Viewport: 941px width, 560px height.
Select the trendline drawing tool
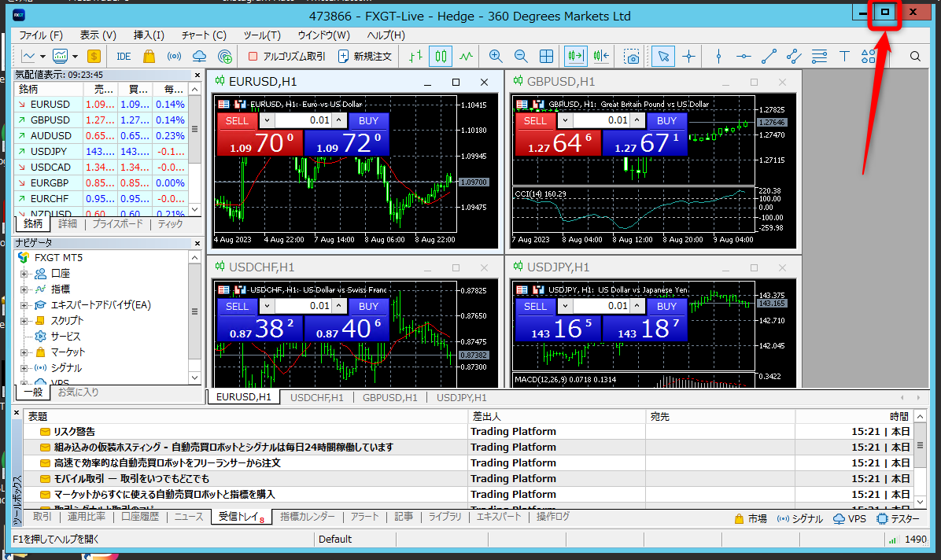769,57
